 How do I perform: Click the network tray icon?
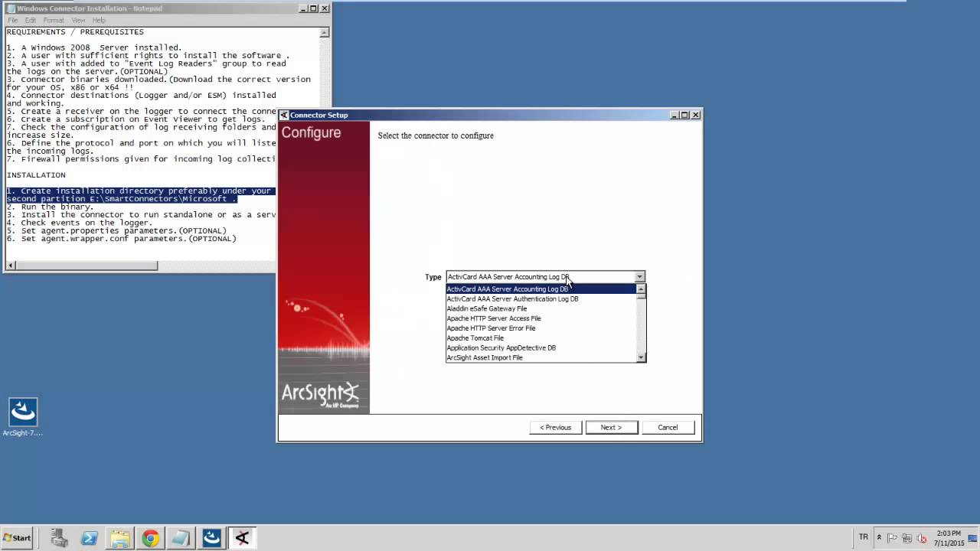click(907, 538)
